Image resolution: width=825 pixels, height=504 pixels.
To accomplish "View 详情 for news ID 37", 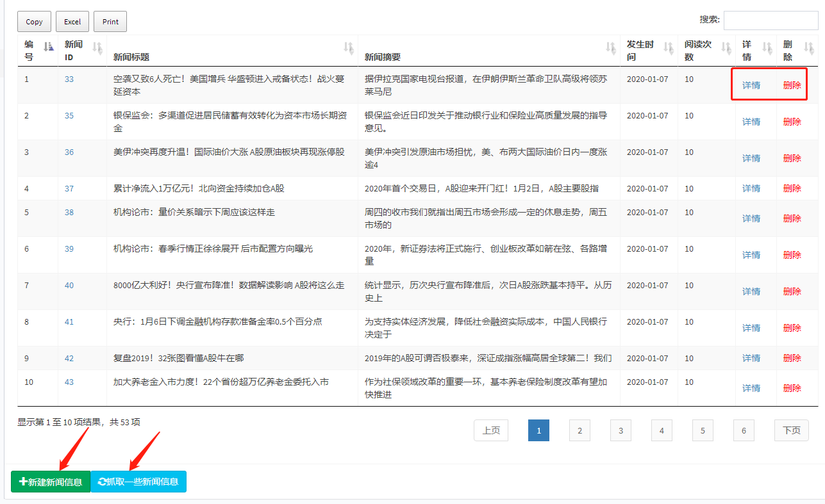I will pos(751,188).
